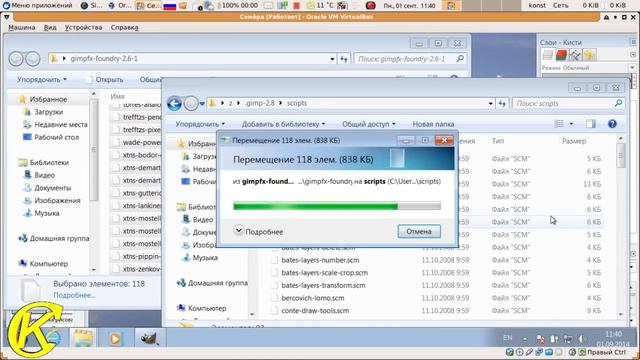Open Добавить в библиотеку dropdown

pyautogui.click(x=283, y=124)
